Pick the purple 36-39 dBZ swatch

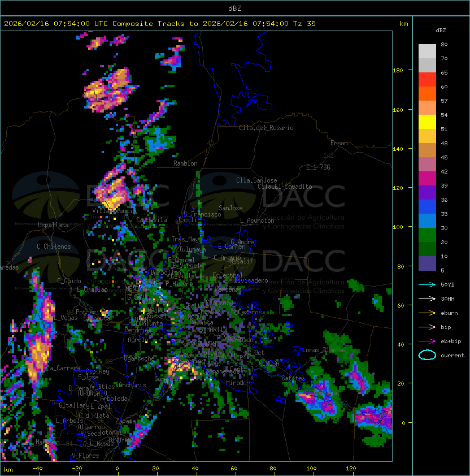[427, 192]
